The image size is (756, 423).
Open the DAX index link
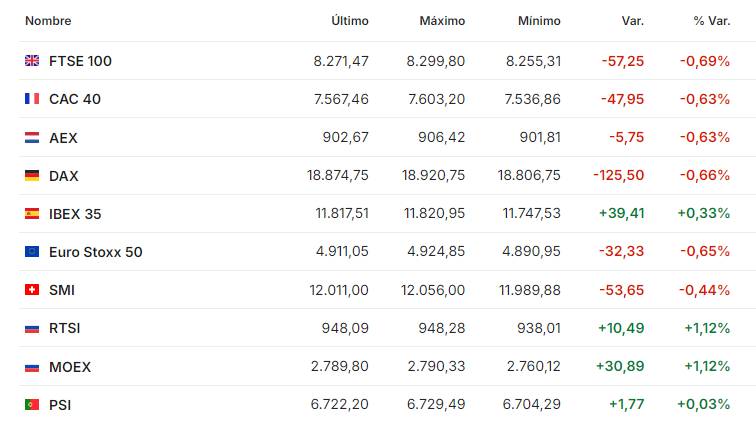(x=64, y=176)
